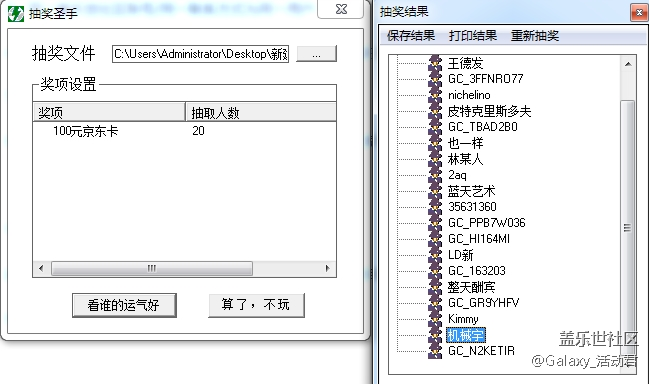The height and width of the screenshot is (384, 649).
Task: Select winner nichelino in results list
Action: 469,95
